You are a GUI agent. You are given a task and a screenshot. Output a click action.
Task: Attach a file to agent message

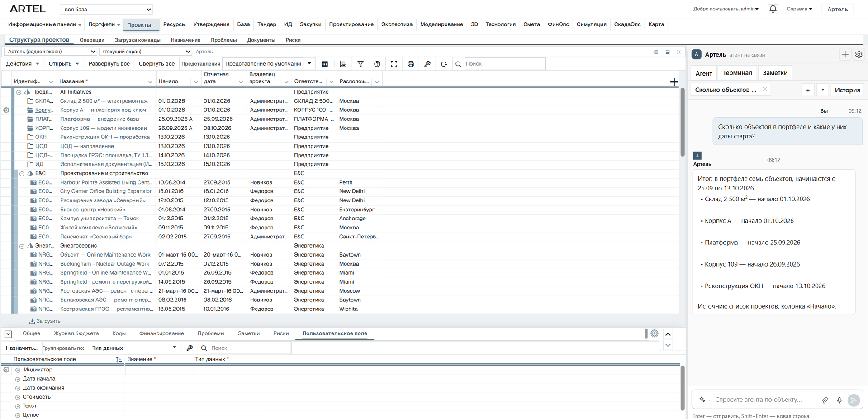pos(825,400)
